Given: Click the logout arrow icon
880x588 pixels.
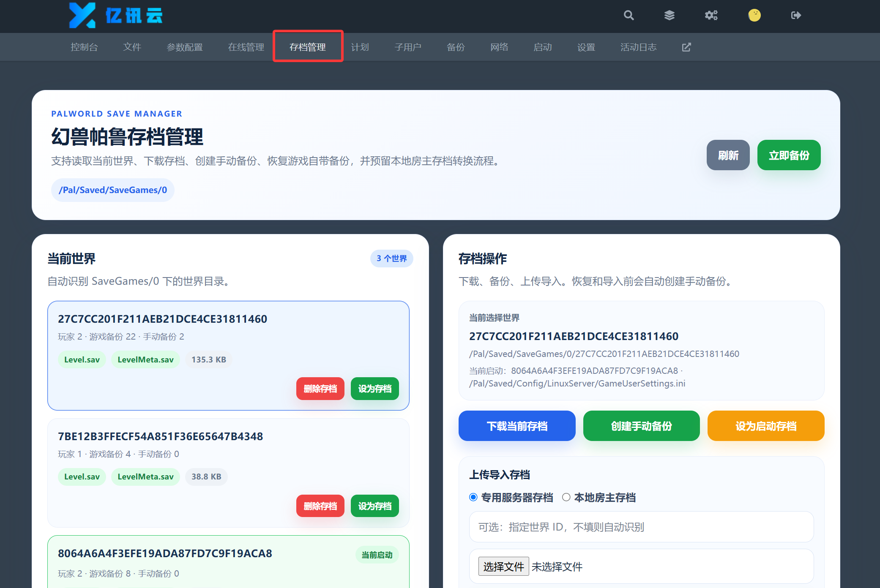Looking at the screenshot, I should 796,16.
